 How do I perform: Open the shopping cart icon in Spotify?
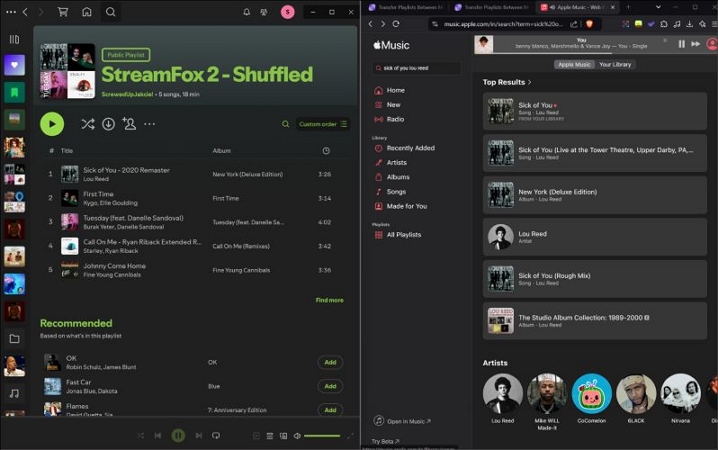(x=63, y=12)
